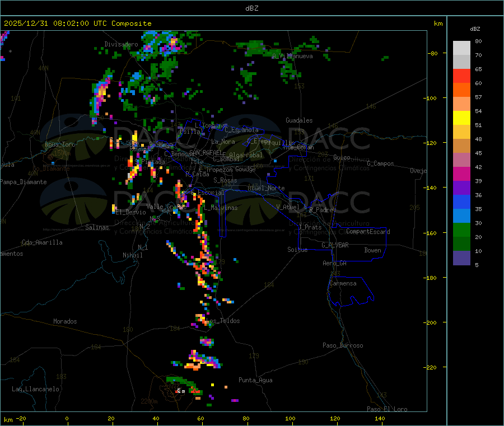Click the 2200m elevation label
504x426 pixels.
(x=149, y=401)
